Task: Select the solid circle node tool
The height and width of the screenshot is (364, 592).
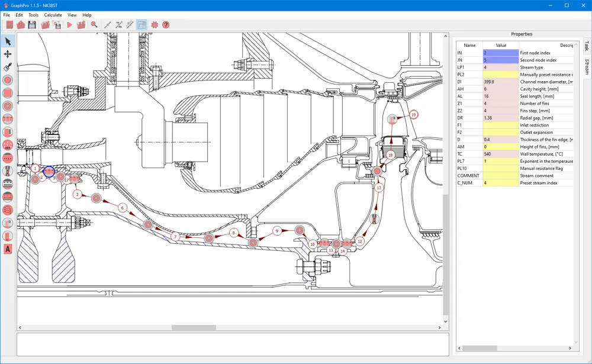Action: click(8, 80)
